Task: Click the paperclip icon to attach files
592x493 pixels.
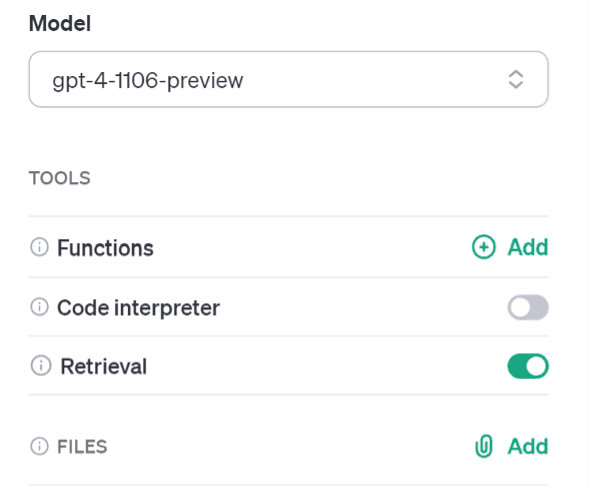Action: point(484,446)
